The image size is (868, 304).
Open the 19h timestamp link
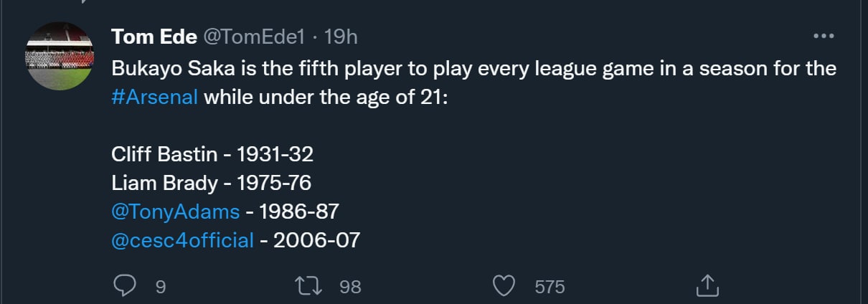(x=341, y=37)
